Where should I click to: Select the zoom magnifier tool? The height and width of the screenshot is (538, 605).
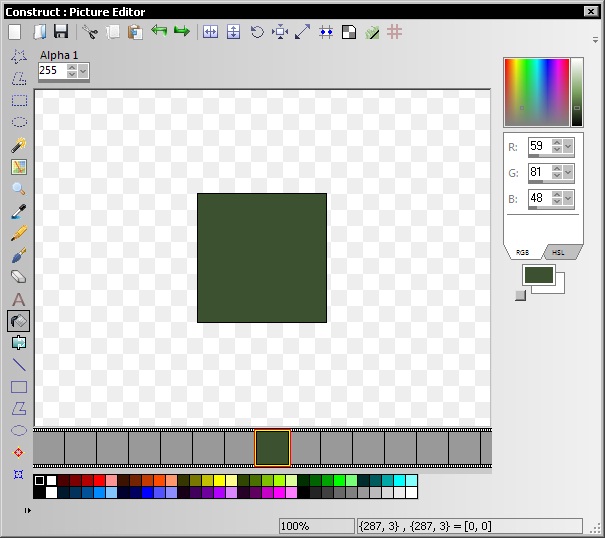tap(19, 189)
